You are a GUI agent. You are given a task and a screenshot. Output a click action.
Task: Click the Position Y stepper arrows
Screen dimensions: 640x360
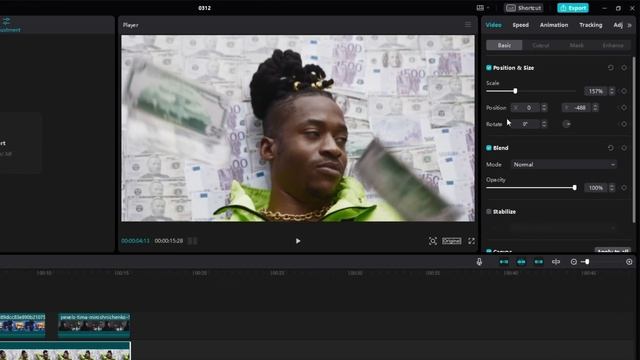point(595,108)
